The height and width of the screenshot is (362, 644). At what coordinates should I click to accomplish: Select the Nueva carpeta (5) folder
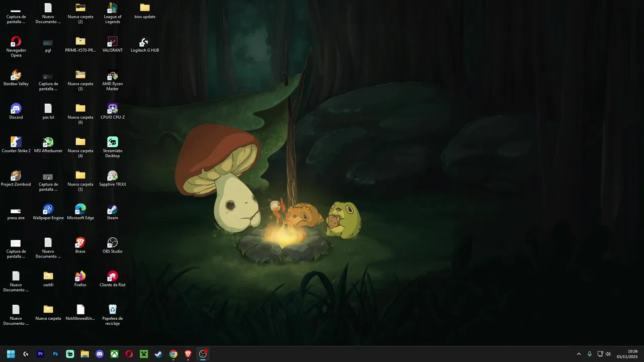click(80, 180)
